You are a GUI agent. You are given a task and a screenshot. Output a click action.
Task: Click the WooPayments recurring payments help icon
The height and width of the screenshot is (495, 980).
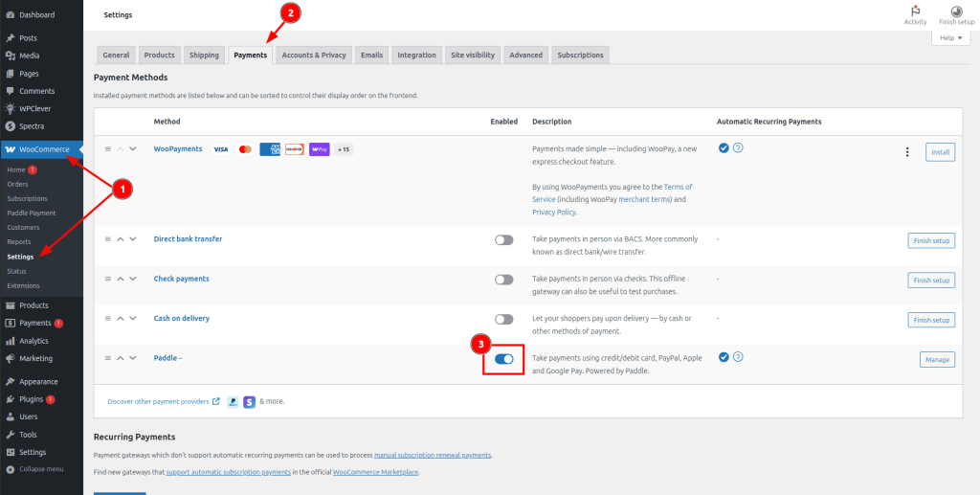(x=738, y=148)
